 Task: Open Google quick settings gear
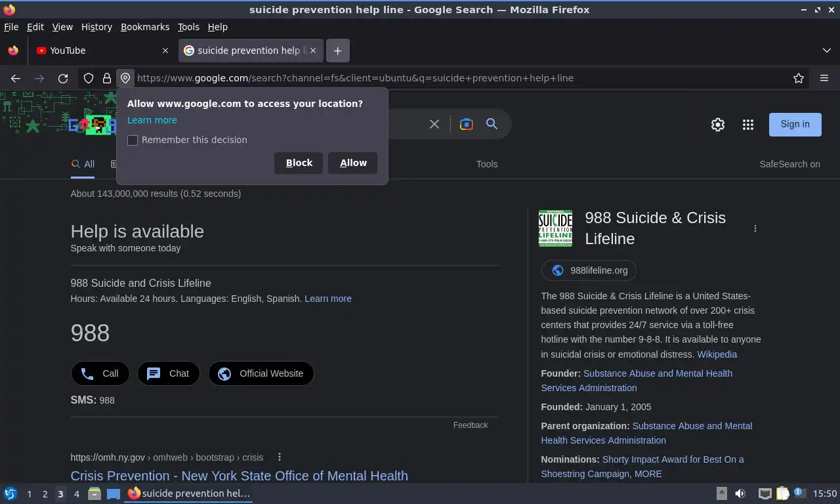click(718, 124)
